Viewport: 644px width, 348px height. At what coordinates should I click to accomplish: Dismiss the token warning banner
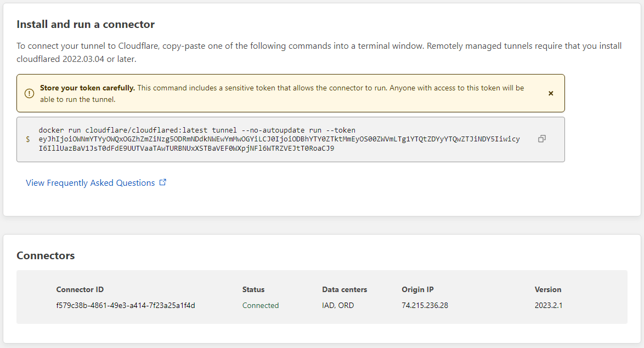click(x=550, y=93)
